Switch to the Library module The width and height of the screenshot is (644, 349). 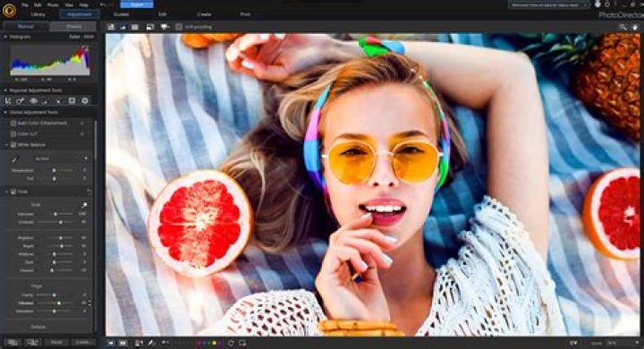pyautogui.click(x=38, y=14)
